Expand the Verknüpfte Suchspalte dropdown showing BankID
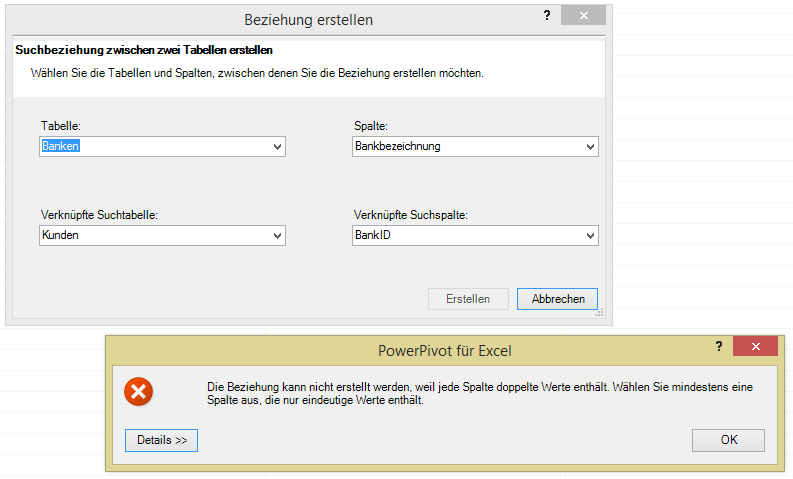 tap(590, 236)
